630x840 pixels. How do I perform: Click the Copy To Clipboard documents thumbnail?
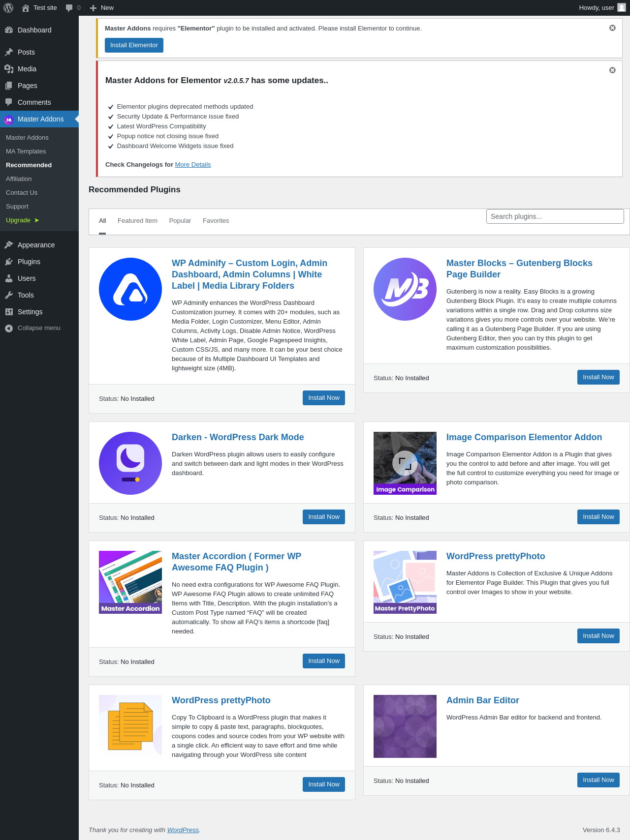(x=130, y=726)
